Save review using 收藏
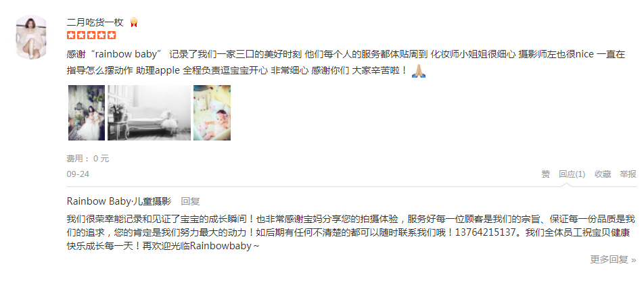Viewport: 644px width, 283px height. [x=603, y=174]
